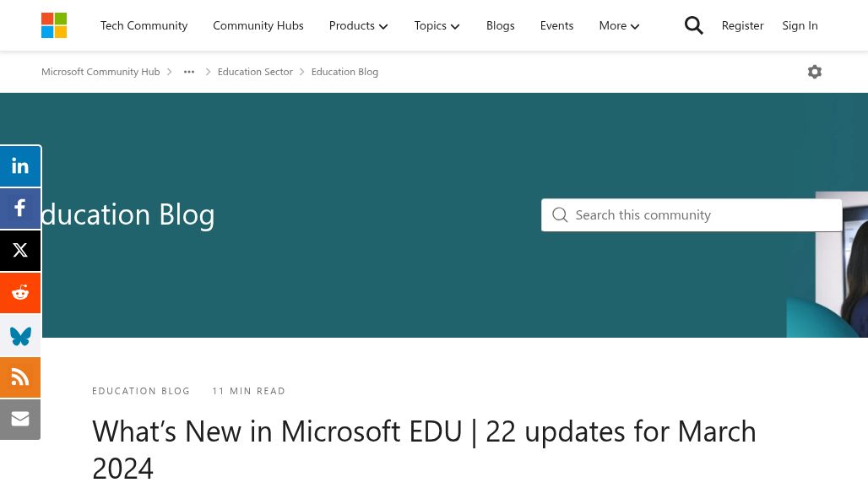Click the Register link
Screen dimensions: 868x488
742,25
